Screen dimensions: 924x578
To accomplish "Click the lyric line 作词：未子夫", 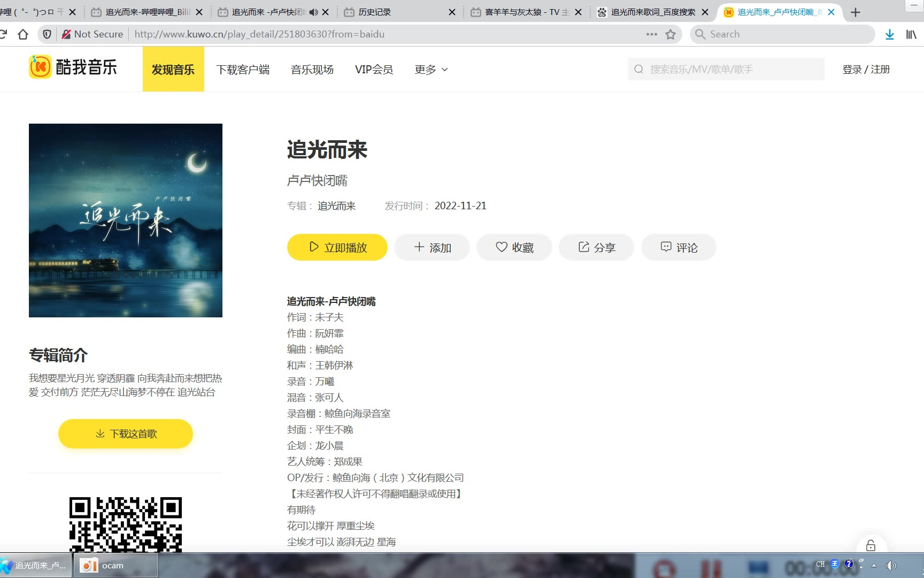I will [x=315, y=317].
